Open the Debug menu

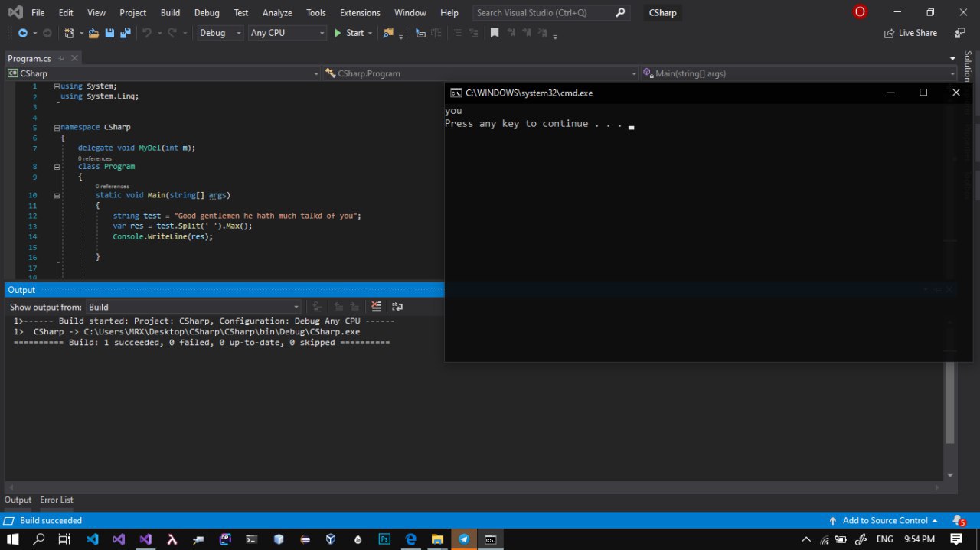click(x=207, y=12)
